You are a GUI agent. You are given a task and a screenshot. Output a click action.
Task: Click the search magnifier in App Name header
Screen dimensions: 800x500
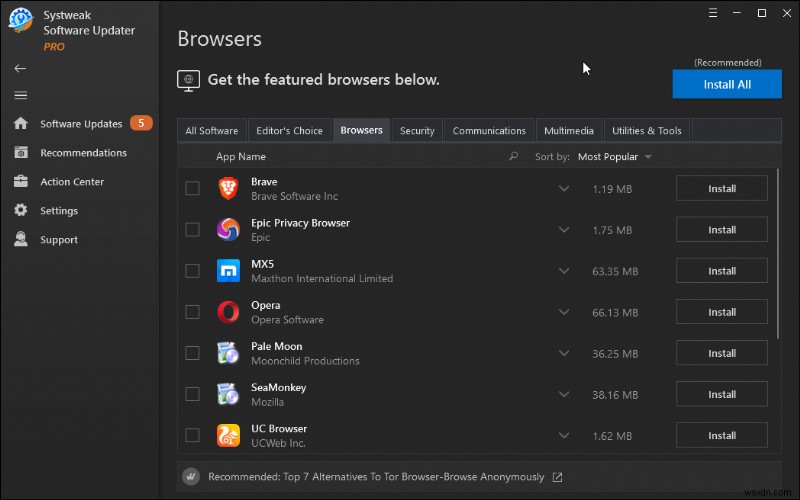pyautogui.click(x=513, y=156)
